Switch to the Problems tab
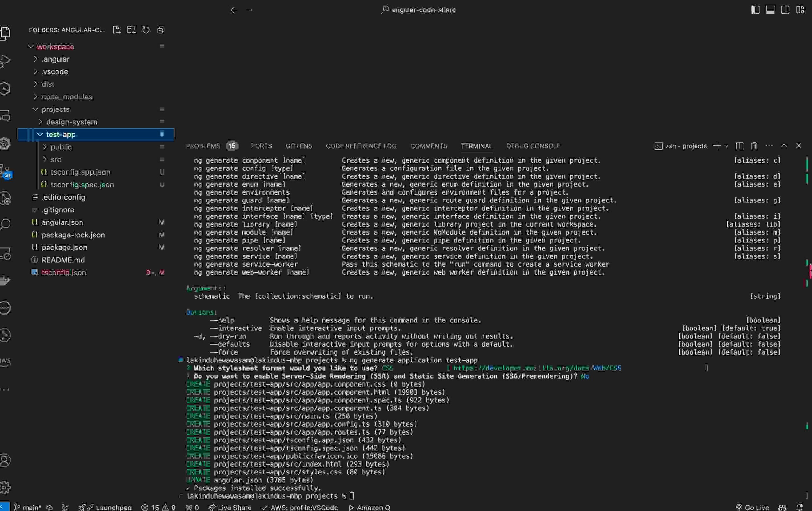The height and width of the screenshot is (511, 812). (x=203, y=146)
